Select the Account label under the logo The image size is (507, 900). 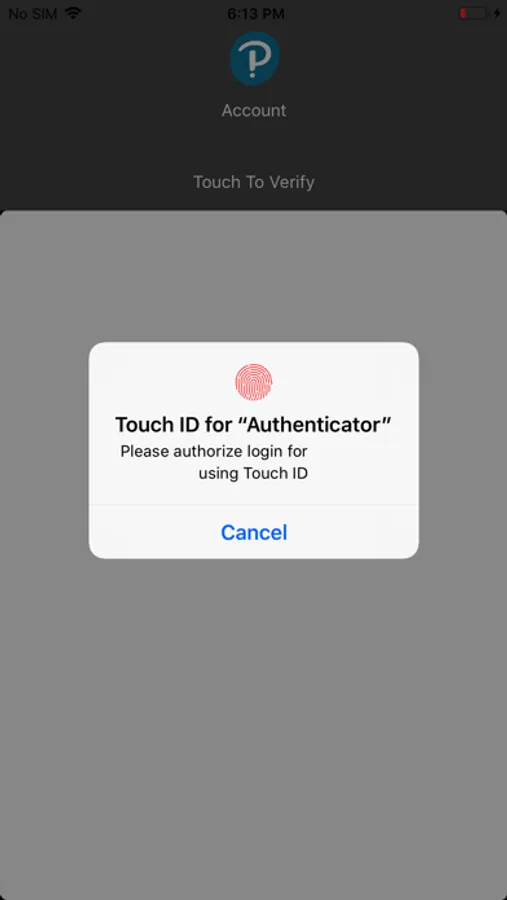[254, 110]
